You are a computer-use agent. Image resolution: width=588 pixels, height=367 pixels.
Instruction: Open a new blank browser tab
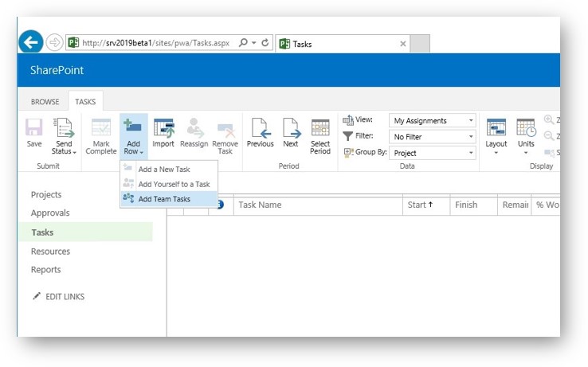pos(420,44)
